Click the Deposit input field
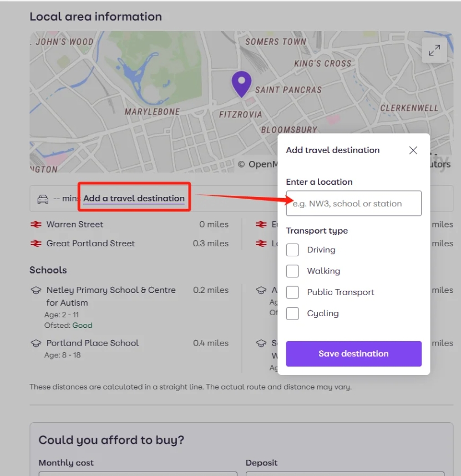 (x=345, y=474)
